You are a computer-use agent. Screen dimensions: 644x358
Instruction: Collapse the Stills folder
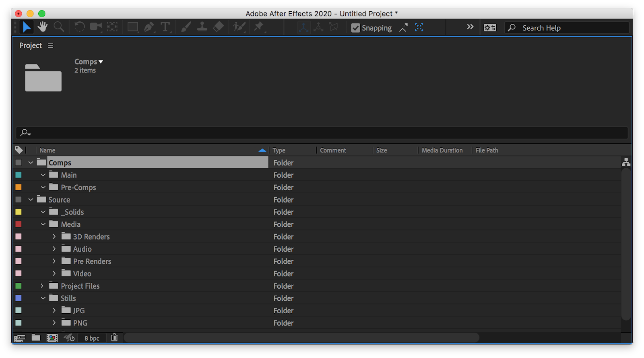[43, 298]
